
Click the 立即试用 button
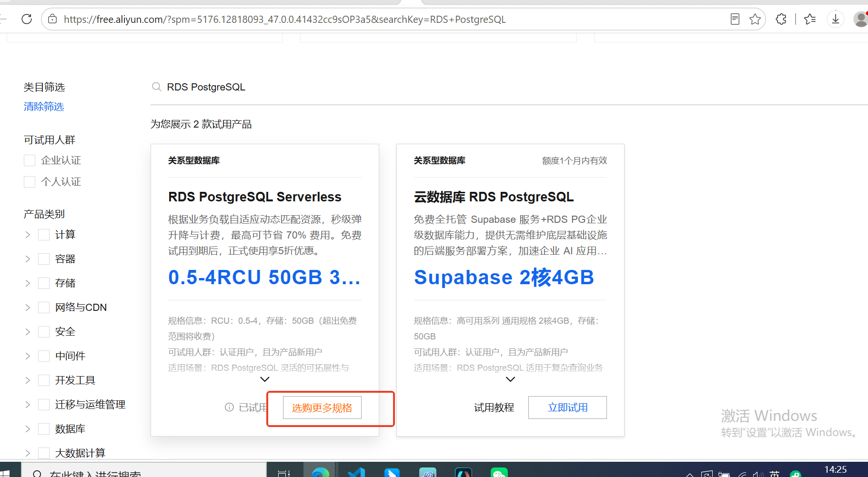[x=567, y=407]
